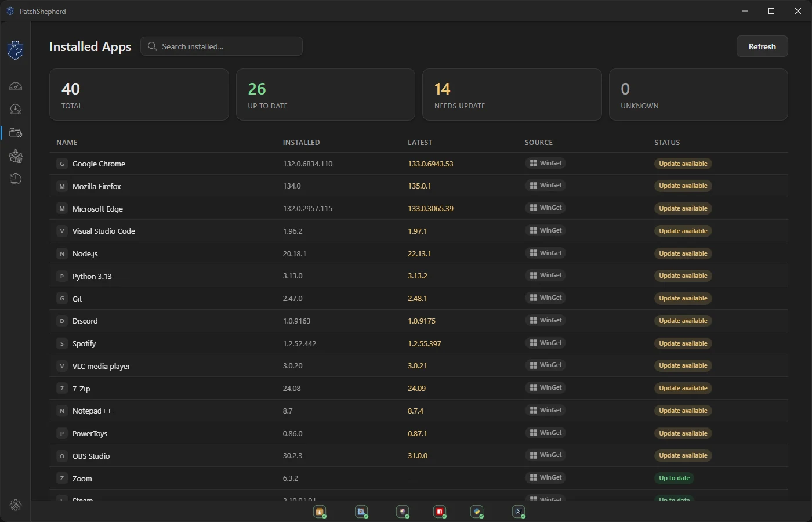Select the 14 Needs Update card

point(512,95)
